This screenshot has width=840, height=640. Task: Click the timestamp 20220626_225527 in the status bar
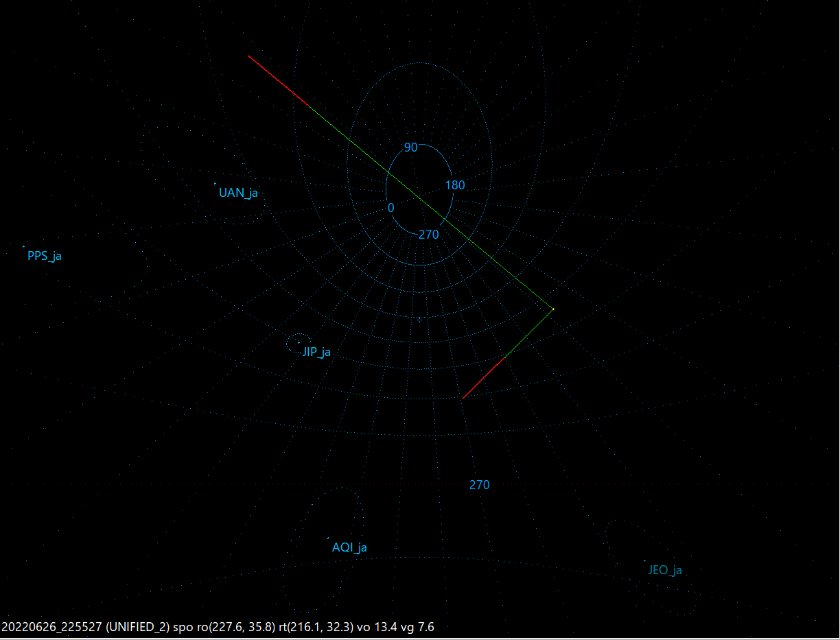pos(51,626)
